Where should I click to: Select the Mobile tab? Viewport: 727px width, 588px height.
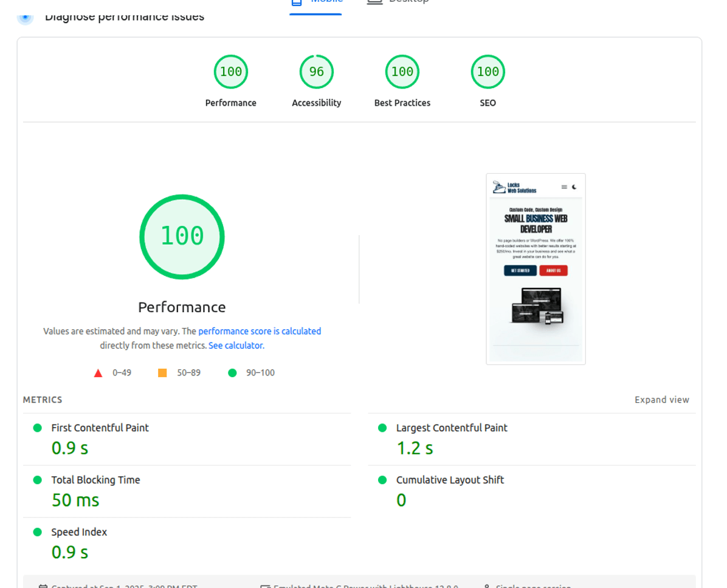(x=315, y=2)
